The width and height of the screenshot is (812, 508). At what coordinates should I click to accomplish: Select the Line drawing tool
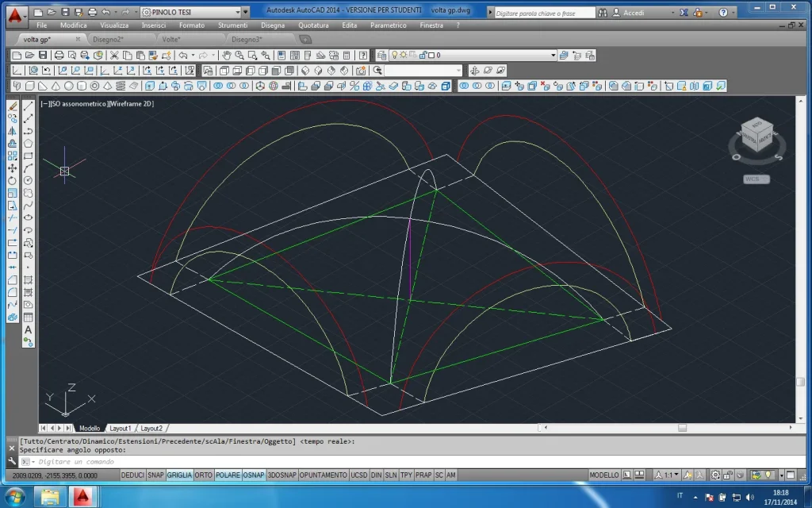click(x=29, y=106)
